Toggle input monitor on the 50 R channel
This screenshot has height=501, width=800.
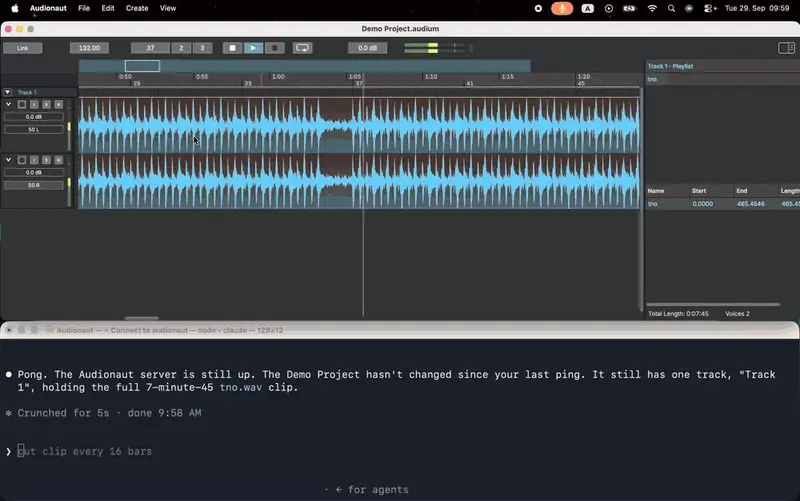coord(34,160)
